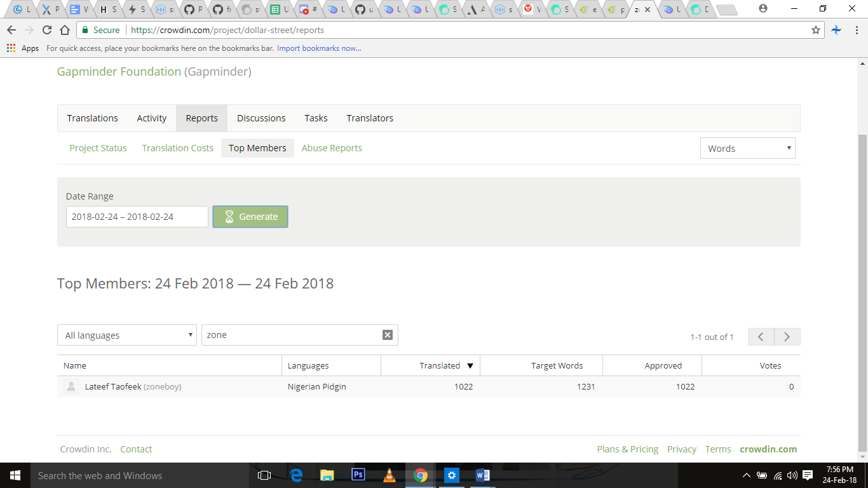Viewport: 868px width, 488px height.
Task: Open the Chrome profile icon in the title bar
Action: click(x=763, y=9)
